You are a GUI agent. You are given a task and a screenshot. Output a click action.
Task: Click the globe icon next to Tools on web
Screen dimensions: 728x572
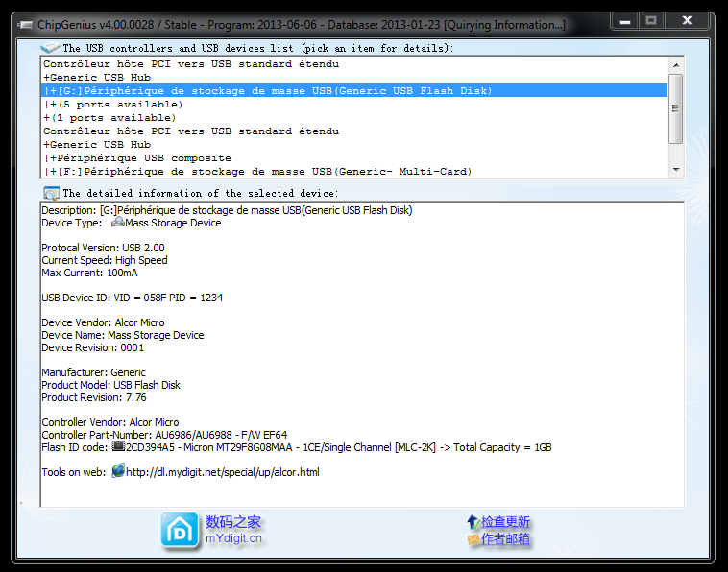pyautogui.click(x=118, y=471)
